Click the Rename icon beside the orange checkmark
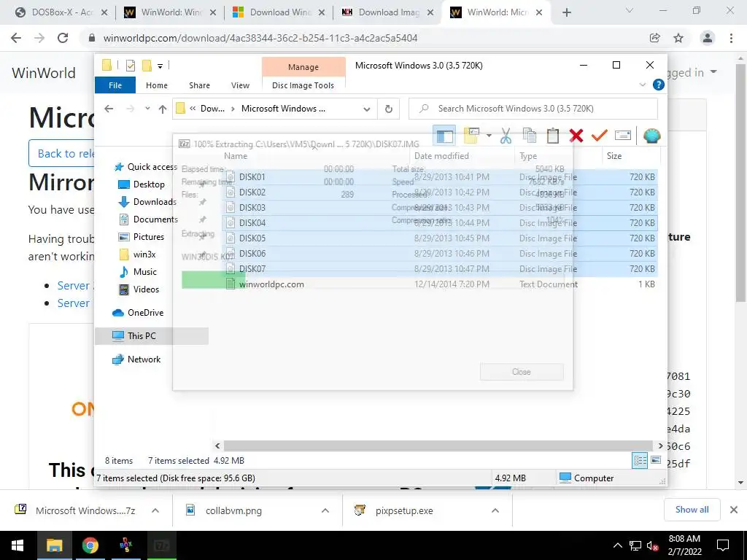747x560 pixels. tap(623, 136)
